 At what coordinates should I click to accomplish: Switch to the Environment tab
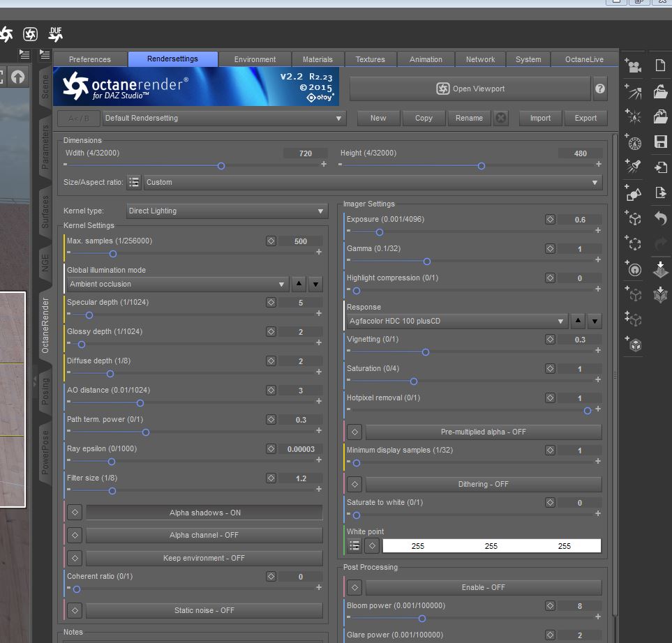[255, 59]
